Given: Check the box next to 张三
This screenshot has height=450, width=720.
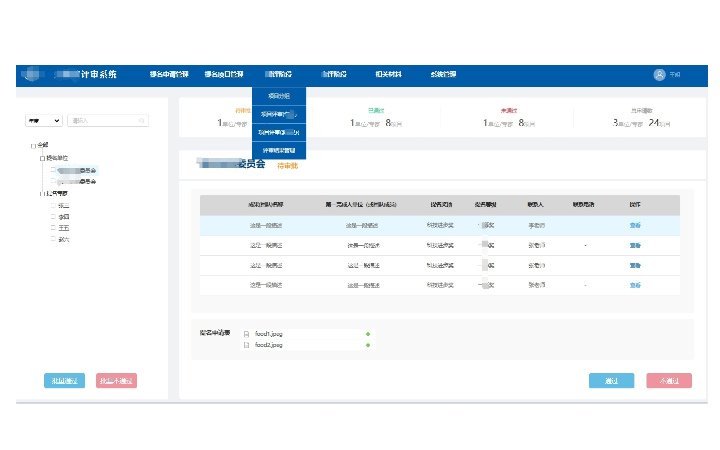Looking at the screenshot, I should pyautogui.click(x=53, y=205).
